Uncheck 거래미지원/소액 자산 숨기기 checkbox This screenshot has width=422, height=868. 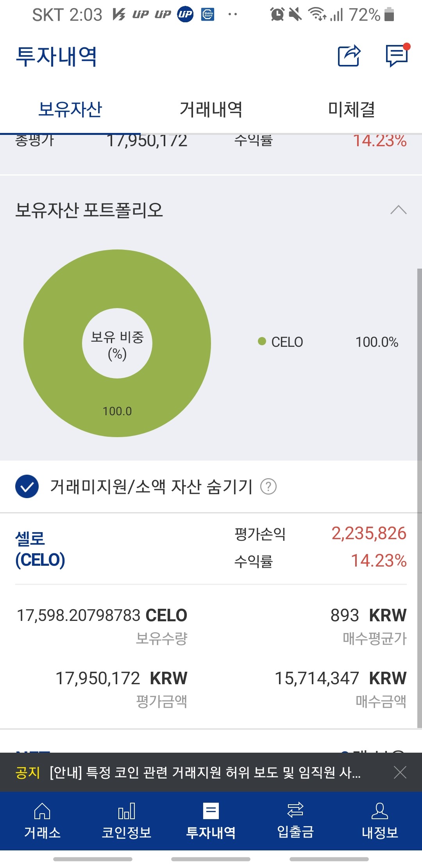(x=27, y=487)
